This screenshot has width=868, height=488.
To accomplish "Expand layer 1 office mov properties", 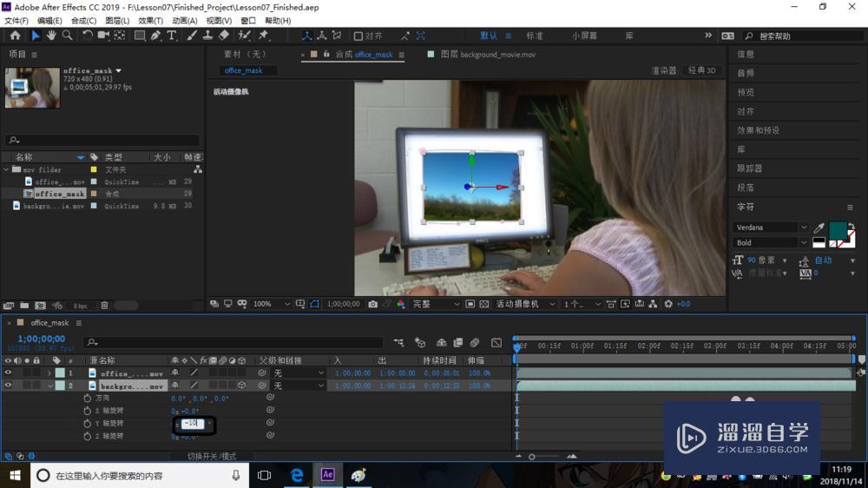I will pos(49,373).
